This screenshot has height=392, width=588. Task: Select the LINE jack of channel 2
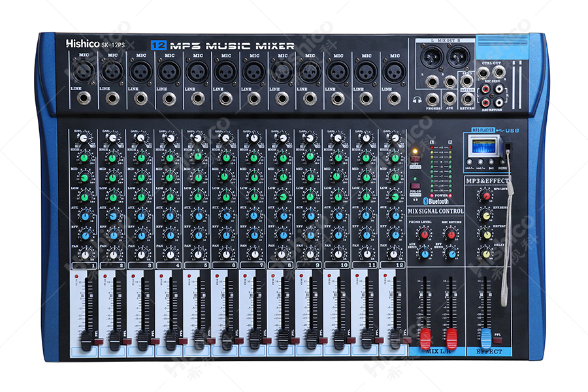(112, 98)
